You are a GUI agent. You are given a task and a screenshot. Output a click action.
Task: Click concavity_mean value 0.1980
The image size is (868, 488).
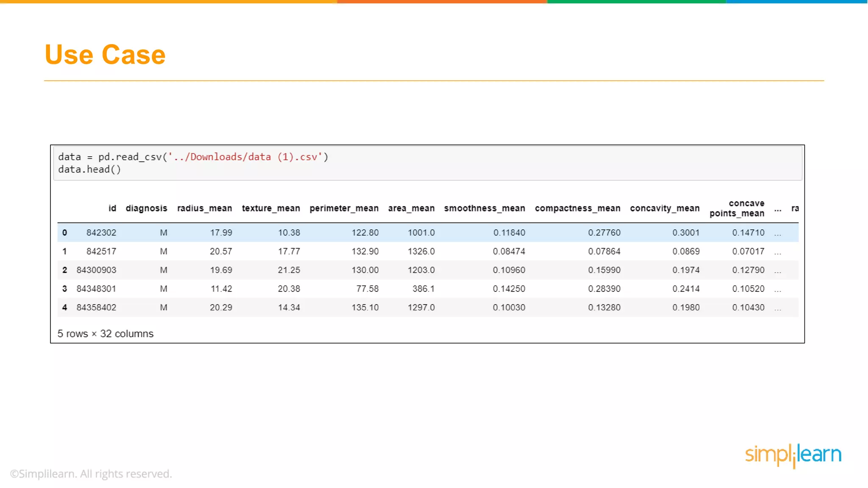click(x=686, y=307)
